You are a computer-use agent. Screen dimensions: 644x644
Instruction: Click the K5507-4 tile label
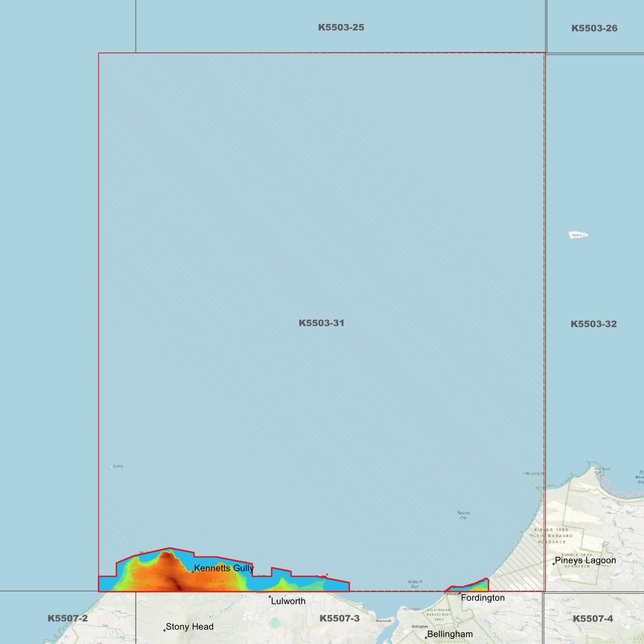(593, 619)
